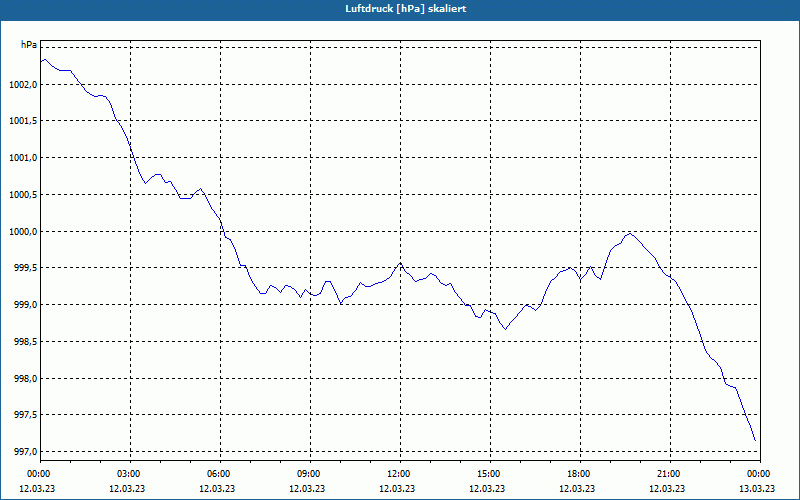Click the curve's lowest point before midnight

(x=755, y=440)
